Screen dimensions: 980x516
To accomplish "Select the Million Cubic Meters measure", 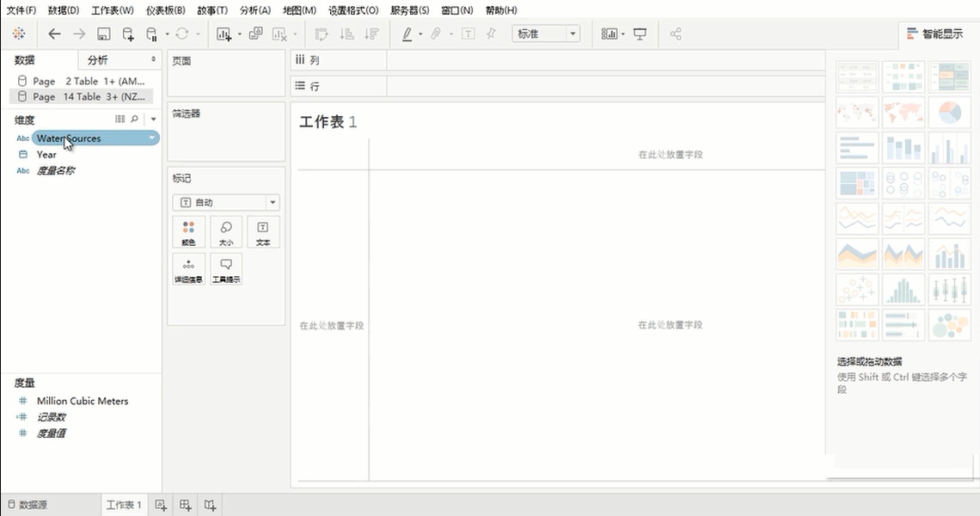I will coord(82,401).
